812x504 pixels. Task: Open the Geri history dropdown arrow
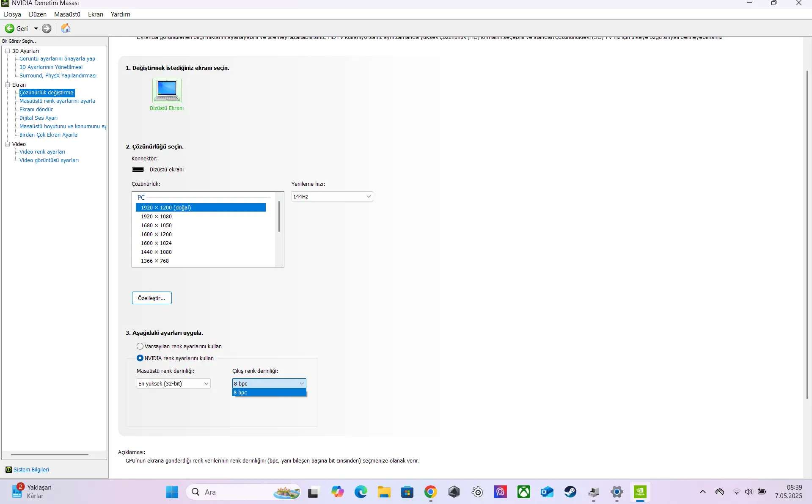tap(36, 29)
